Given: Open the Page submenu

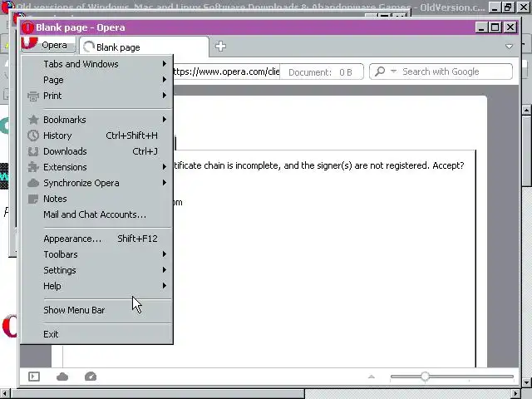Looking at the screenshot, I should [x=96, y=80].
